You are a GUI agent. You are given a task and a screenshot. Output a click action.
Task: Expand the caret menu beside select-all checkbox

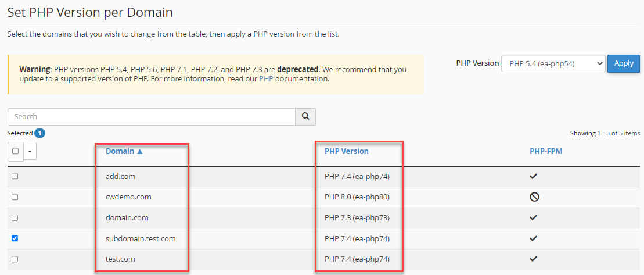click(30, 151)
